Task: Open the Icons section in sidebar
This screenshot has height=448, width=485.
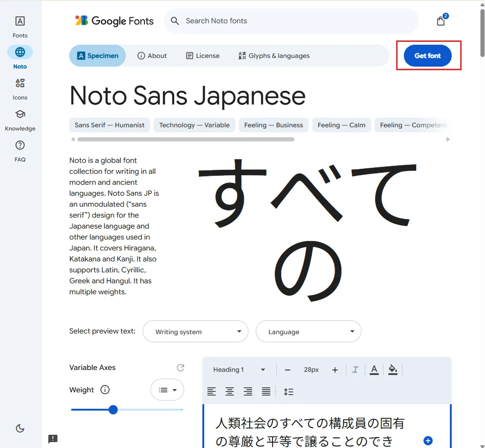Action: (20, 89)
